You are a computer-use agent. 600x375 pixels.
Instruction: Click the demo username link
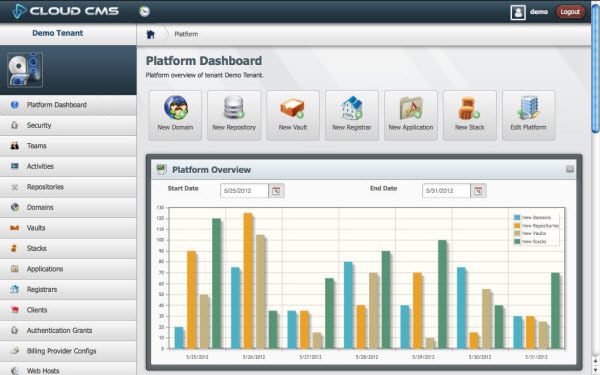[539, 12]
